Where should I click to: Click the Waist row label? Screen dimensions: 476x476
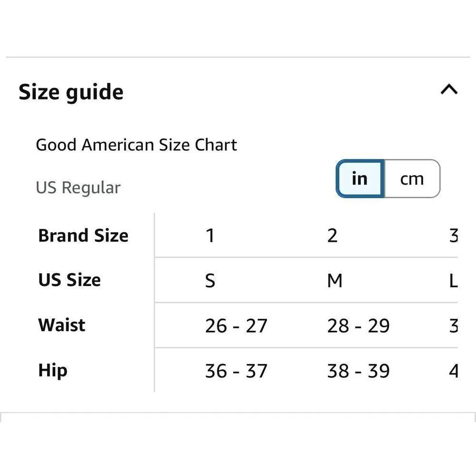61,325
